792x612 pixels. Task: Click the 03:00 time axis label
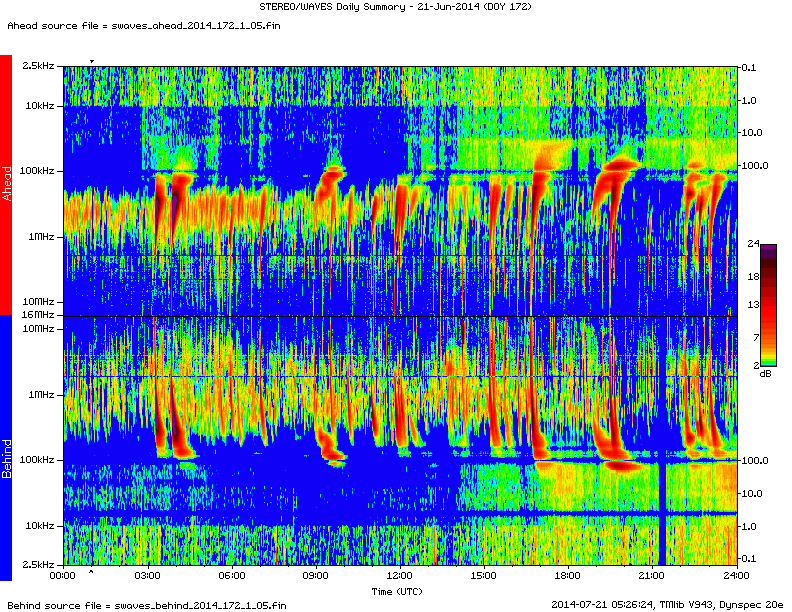tap(147, 576)
